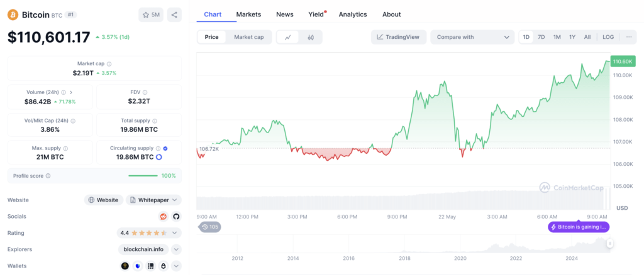
Task: Expand the Wallets list chevron
Action: pos(176,266)
